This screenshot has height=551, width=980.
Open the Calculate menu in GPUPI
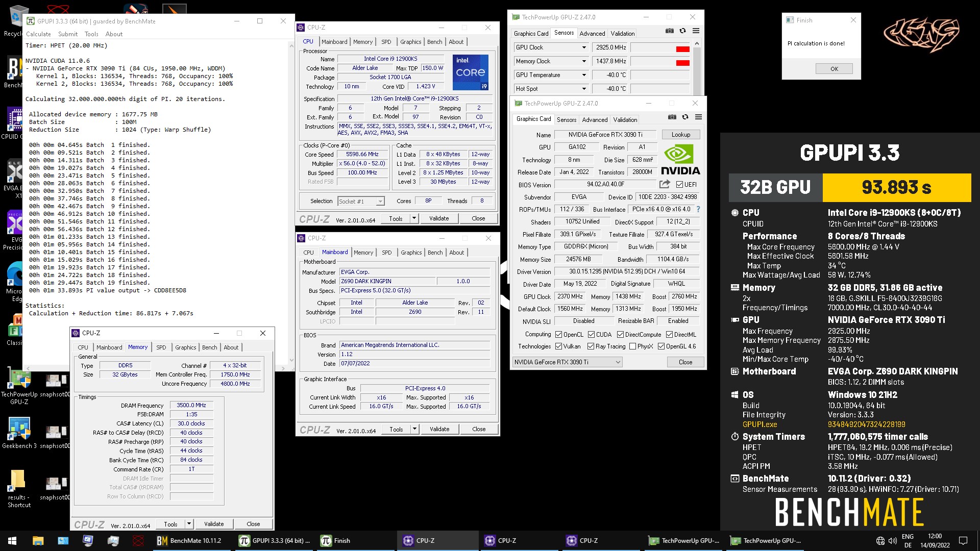click(38, 34)
